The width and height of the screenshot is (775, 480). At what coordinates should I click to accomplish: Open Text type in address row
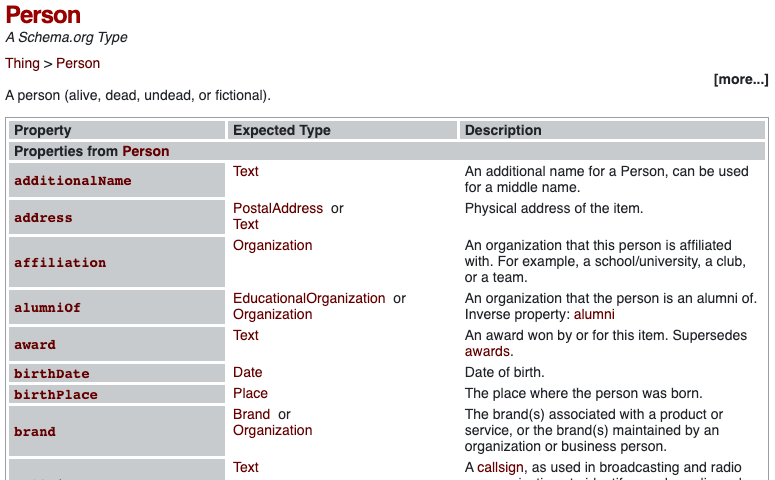tap(246, 224)
